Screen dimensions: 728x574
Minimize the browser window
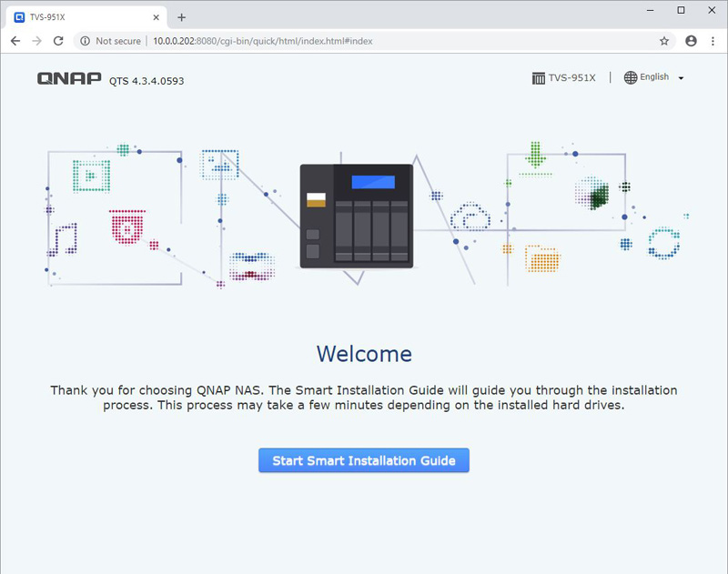tap(650, 10)
